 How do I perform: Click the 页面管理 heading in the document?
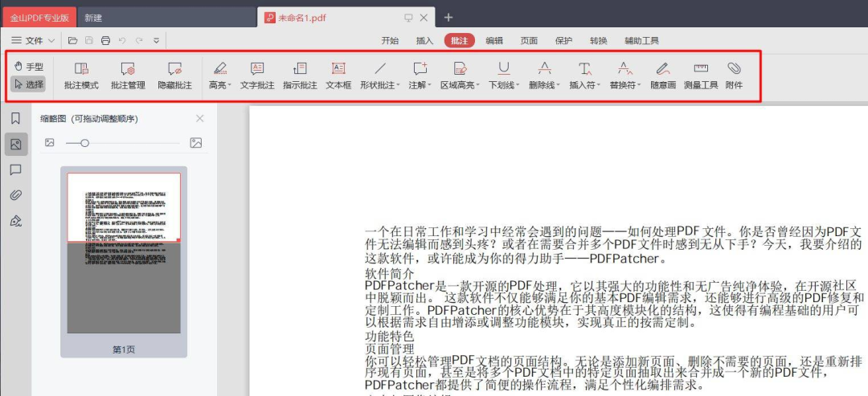click(389, 349)
